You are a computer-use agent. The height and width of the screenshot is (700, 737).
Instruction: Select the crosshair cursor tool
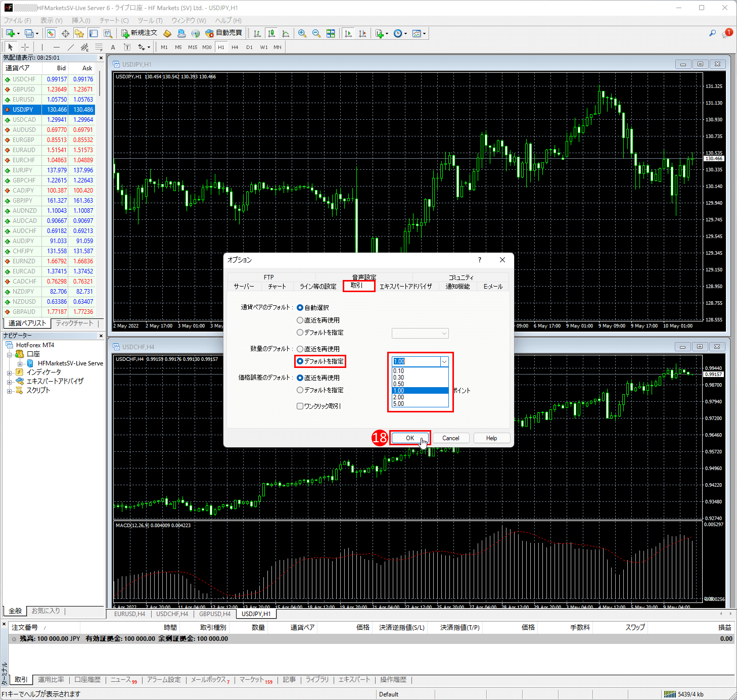(x=25, y=47)
